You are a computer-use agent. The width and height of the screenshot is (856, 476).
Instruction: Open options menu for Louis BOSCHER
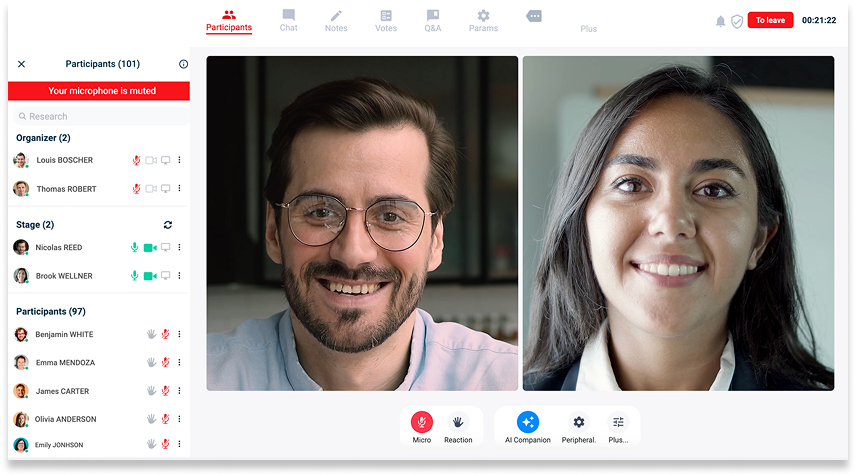[180, 160]
